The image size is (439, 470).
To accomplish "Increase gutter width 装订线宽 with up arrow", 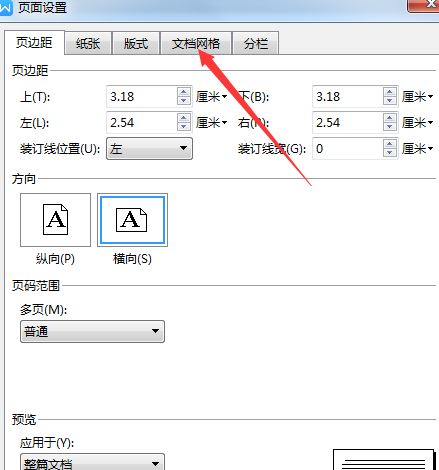I will (390, 144).
